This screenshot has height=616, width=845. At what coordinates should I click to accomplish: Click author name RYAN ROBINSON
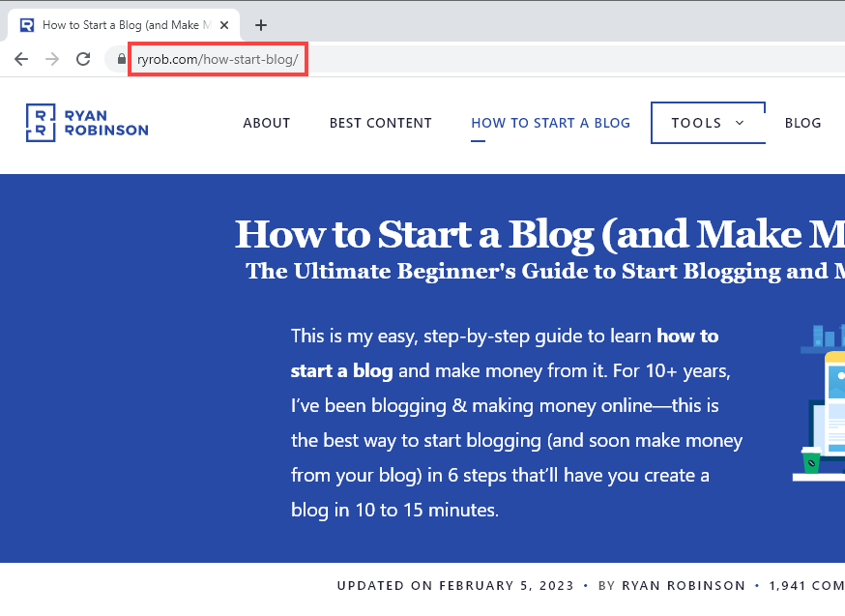[x=684, y=585]
